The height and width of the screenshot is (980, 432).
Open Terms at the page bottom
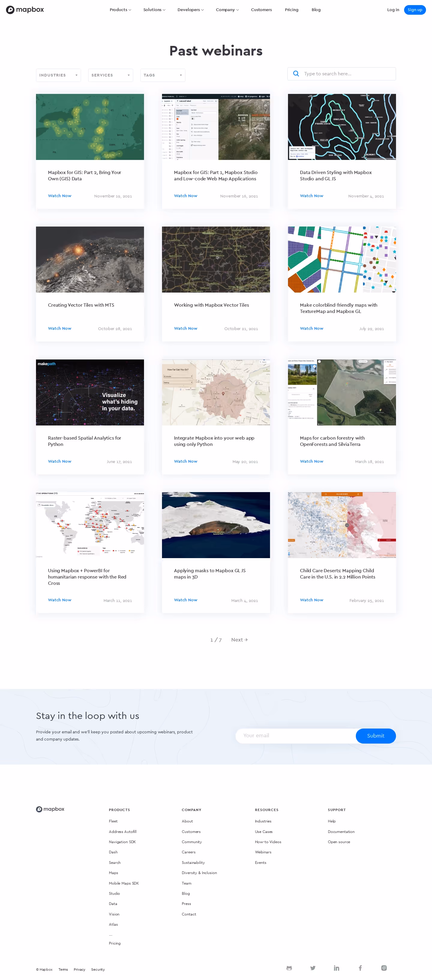click(x=63, y=969)
